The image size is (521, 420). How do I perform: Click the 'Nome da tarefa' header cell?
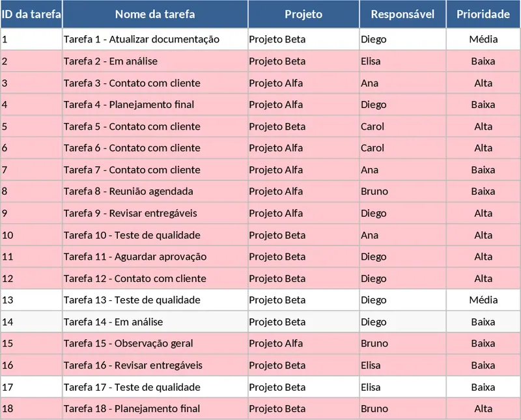(155, 14)
